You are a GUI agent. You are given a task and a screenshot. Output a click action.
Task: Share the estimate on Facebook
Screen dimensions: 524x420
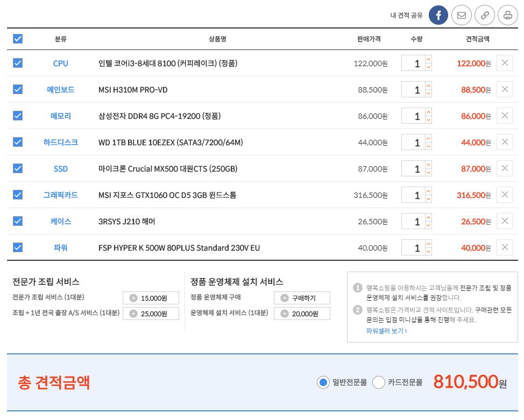[x=438, y=15]
